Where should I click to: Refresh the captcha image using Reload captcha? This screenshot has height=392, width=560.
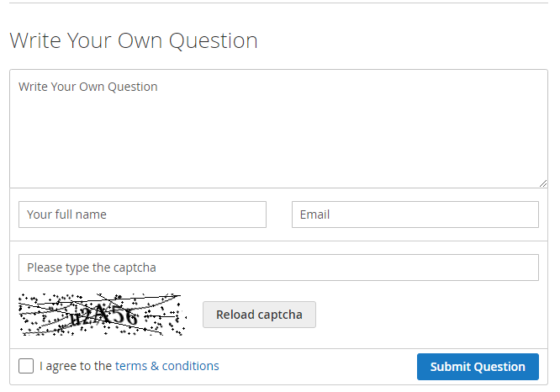pyautogui.click(x=259, y=315)
